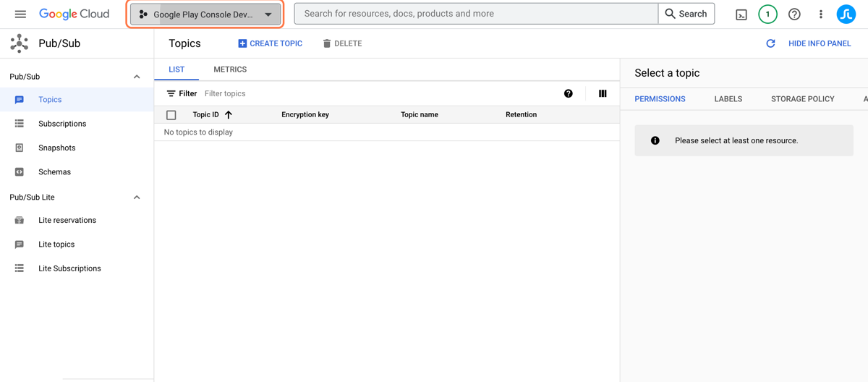Open the user account avatar

(x=846, y=14)
